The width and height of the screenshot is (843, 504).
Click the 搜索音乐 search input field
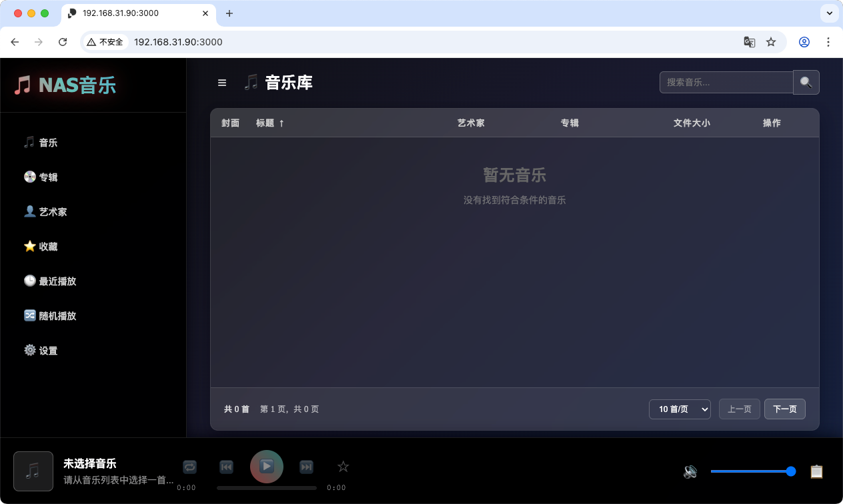click(726, 82)
